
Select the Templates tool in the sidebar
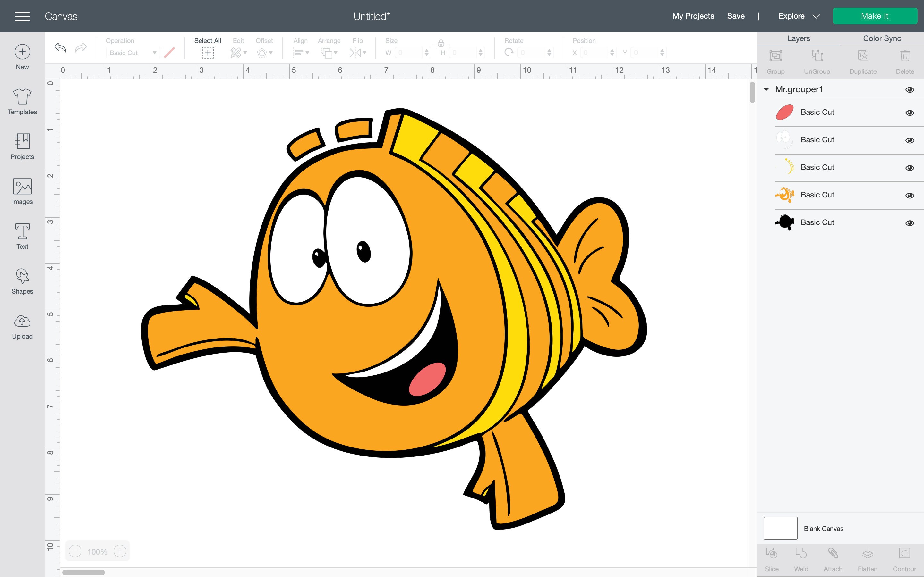point(22,101)
